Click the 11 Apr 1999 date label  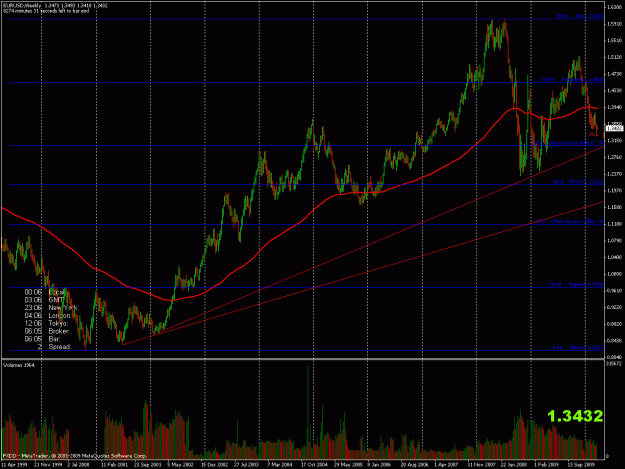pos(14,465)
